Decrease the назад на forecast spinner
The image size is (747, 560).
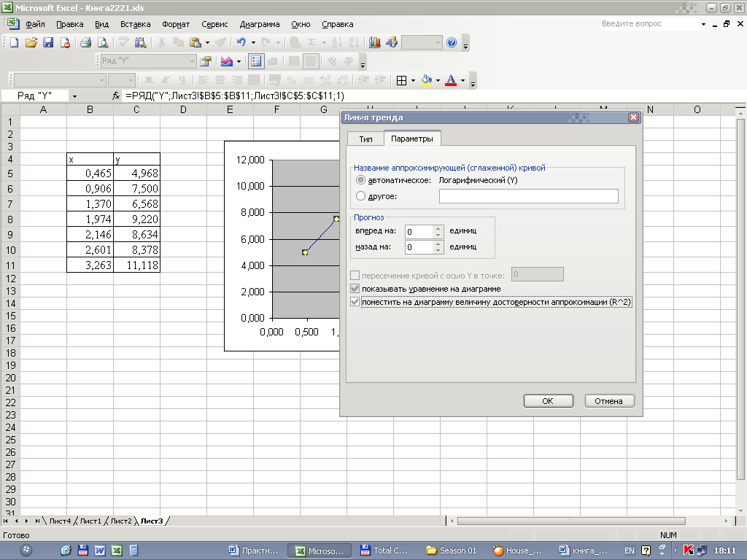coord(438,251)
